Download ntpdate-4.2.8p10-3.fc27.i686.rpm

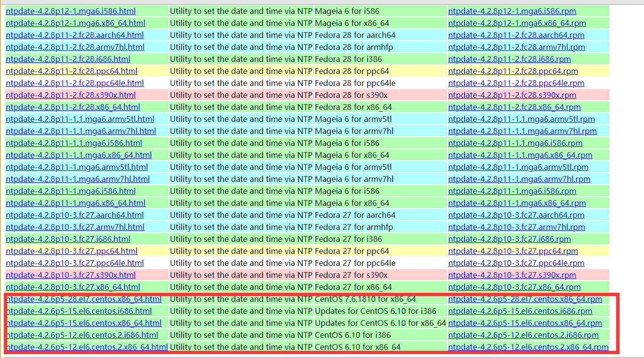510,239
